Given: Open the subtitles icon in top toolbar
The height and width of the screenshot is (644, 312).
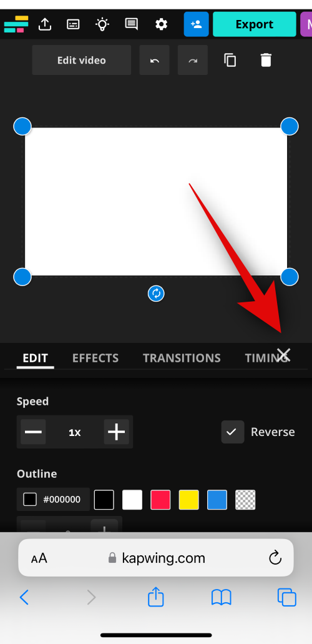Looking at the screenshot, I should (73, 24).
